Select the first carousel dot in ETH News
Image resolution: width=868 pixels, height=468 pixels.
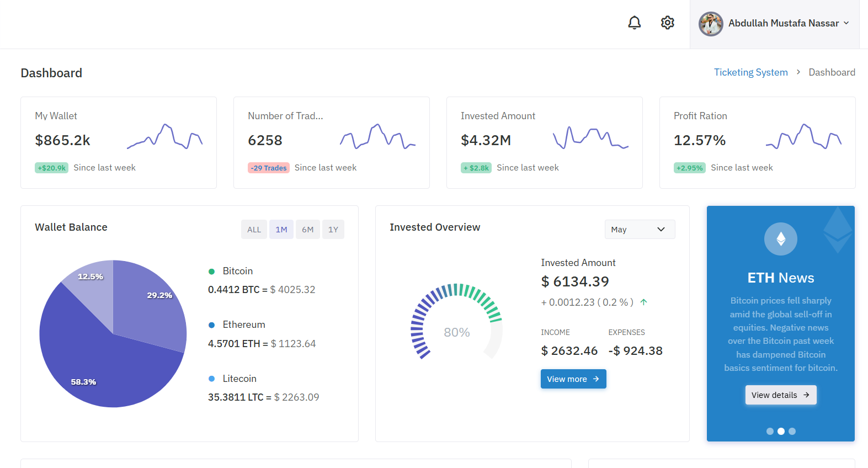pos(770,432)
